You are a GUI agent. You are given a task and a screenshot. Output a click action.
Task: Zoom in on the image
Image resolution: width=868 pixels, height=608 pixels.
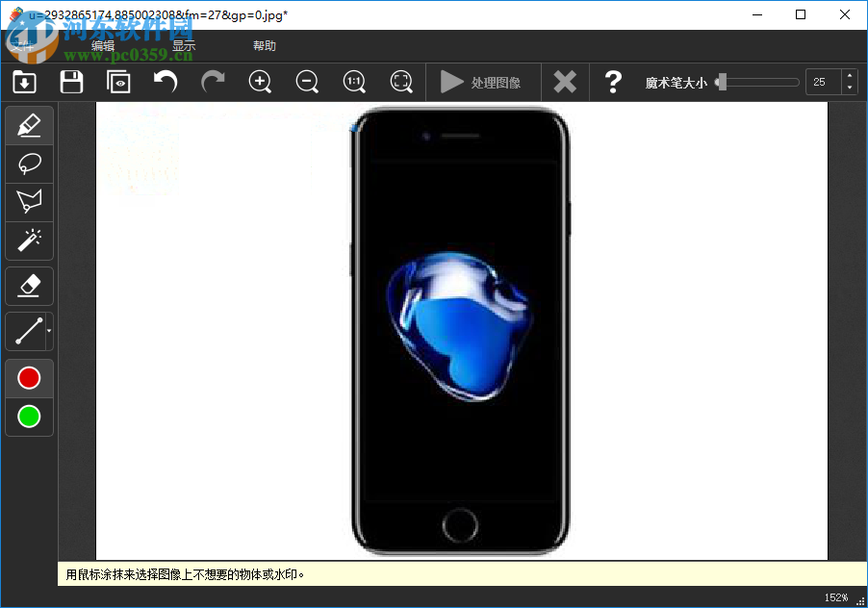pyautogui.click(x=260, y=82)
